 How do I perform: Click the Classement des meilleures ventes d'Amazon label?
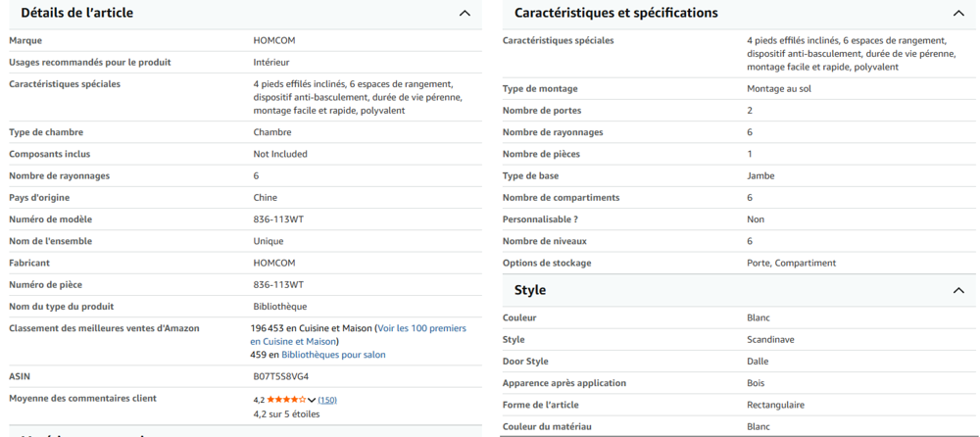coord(104,328)
